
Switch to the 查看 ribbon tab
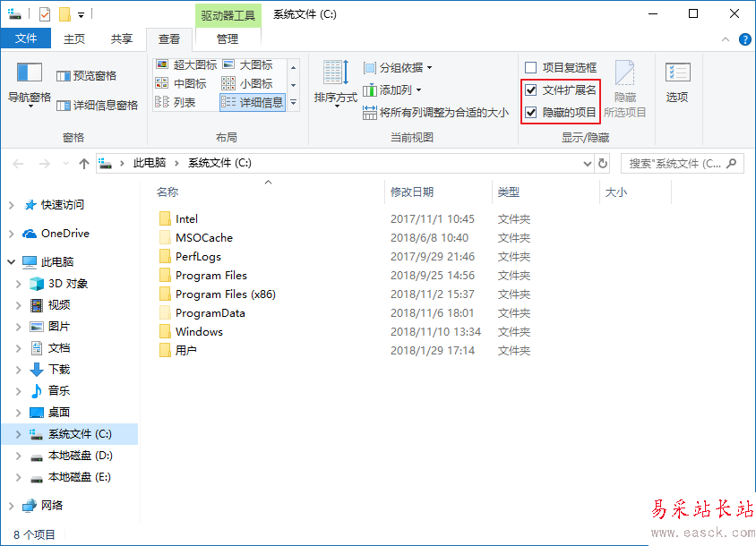(x=168, y=39)
